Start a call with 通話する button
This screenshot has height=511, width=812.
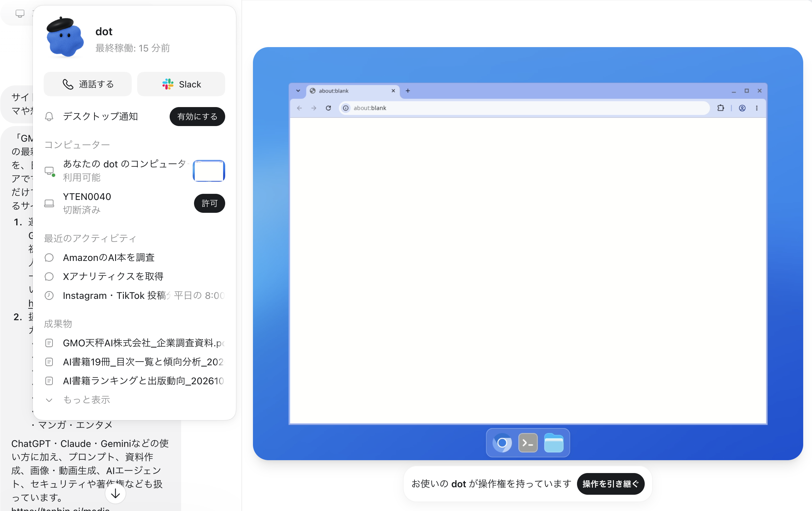(x=88, y=84)
